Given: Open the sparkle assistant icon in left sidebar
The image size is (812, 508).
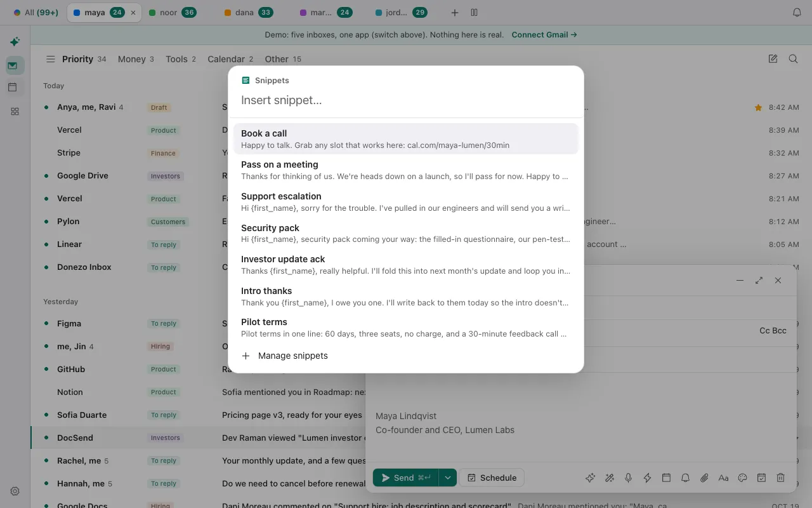Looking at the screenshot, I should point(15,42).
